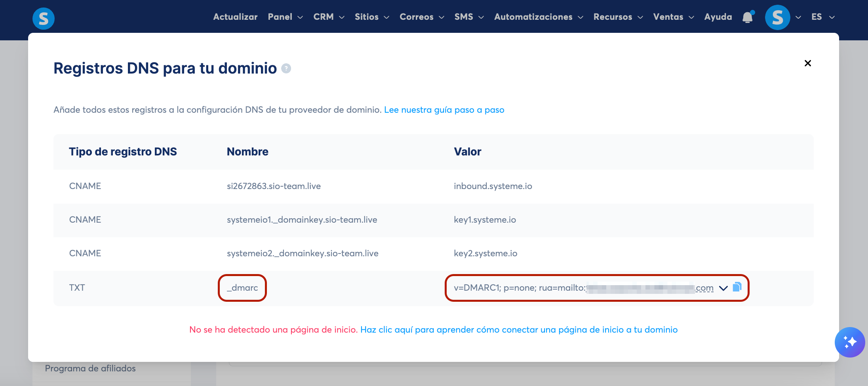Learn how to connect a homepage link

tap(519, 330)
